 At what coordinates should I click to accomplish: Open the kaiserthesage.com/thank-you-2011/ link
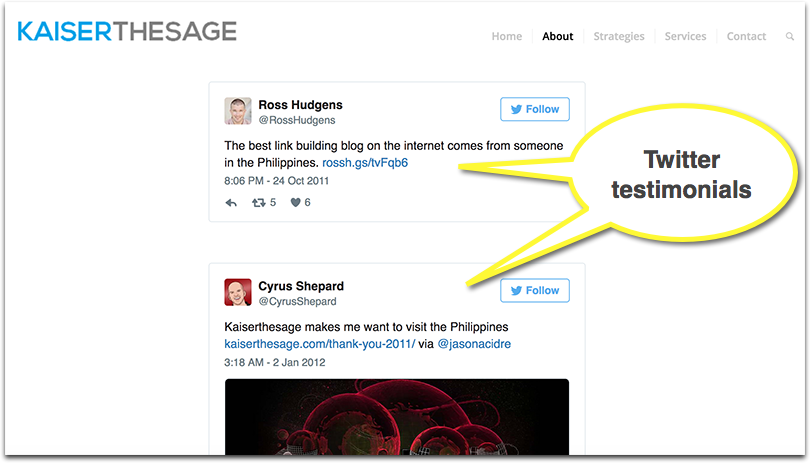[320, 344]
